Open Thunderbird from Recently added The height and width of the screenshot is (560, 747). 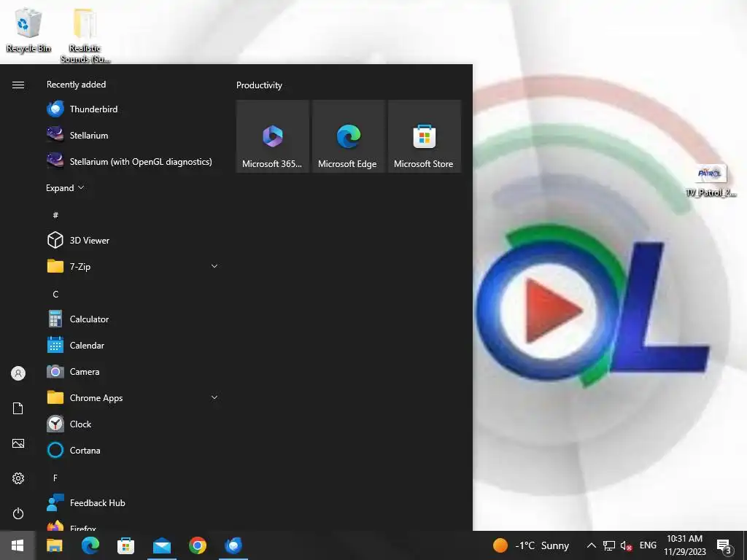(133, 109)
